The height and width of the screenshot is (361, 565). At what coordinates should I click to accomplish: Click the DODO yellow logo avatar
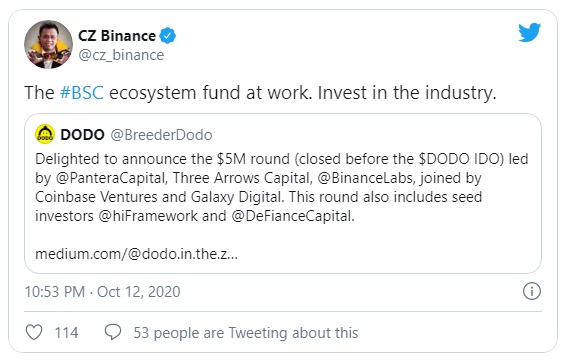pos(45,134)
